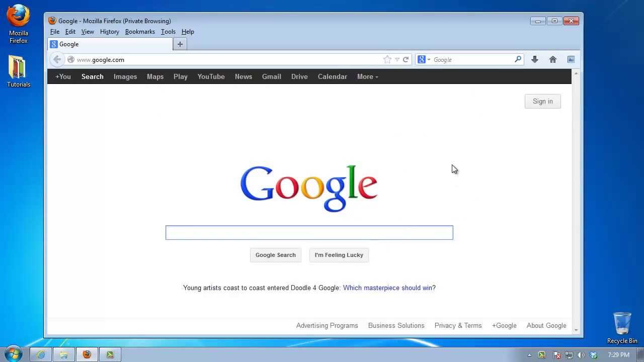The image size is (644, 362).
Task: Click the magnifier icon in search box
Action: [518, 59]
